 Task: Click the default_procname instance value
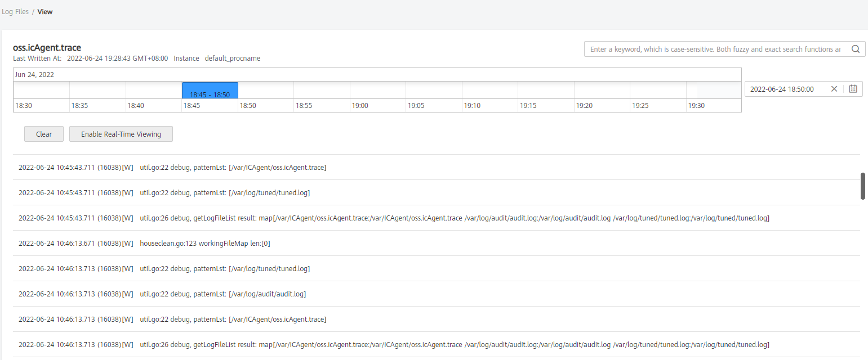[x=233, y=58]
